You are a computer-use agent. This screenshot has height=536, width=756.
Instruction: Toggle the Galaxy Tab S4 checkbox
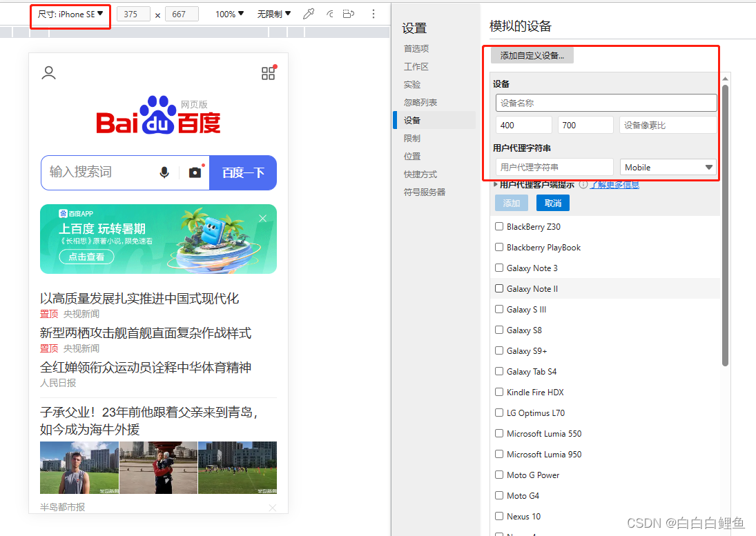pos(499,371)
